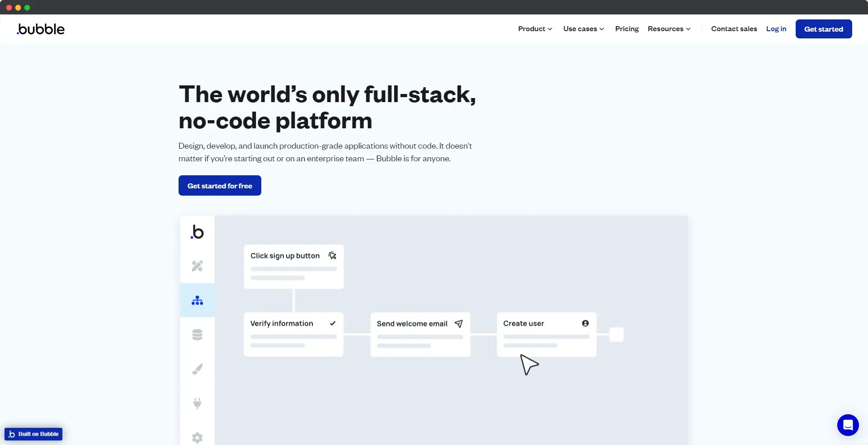
Task: Expand the Resources dropdown chevron
Action: [688, 29]
